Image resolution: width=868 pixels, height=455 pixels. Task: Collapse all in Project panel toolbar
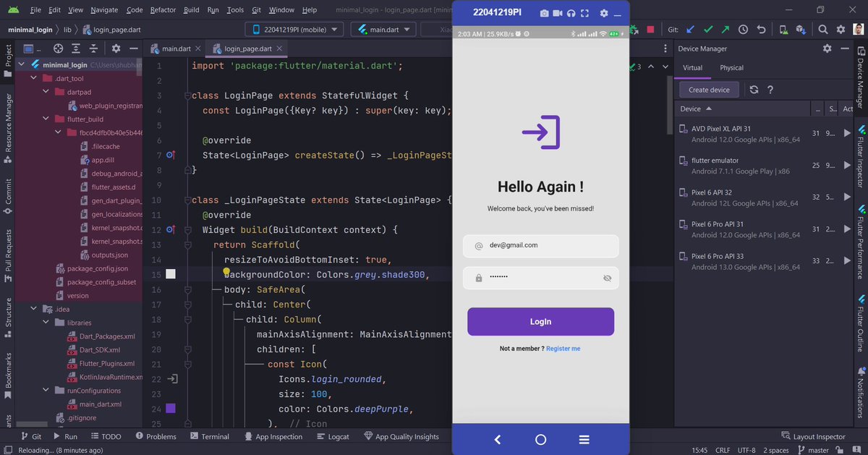93,48
